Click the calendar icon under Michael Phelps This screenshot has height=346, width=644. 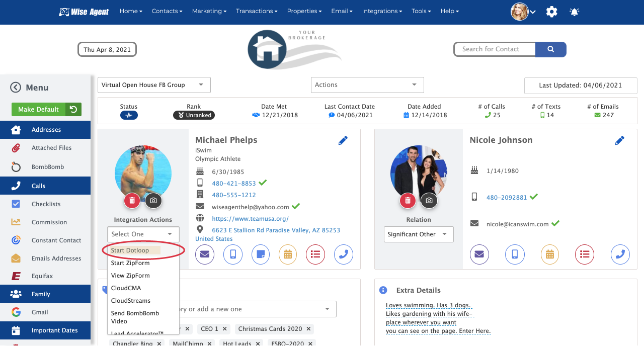click(x=287, y=254)
